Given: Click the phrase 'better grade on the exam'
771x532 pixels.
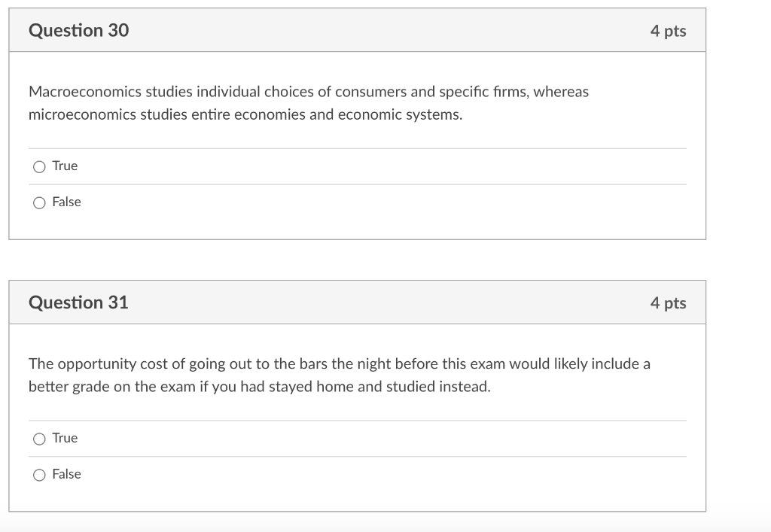Looking at the screenshot, I should (101, 388).
